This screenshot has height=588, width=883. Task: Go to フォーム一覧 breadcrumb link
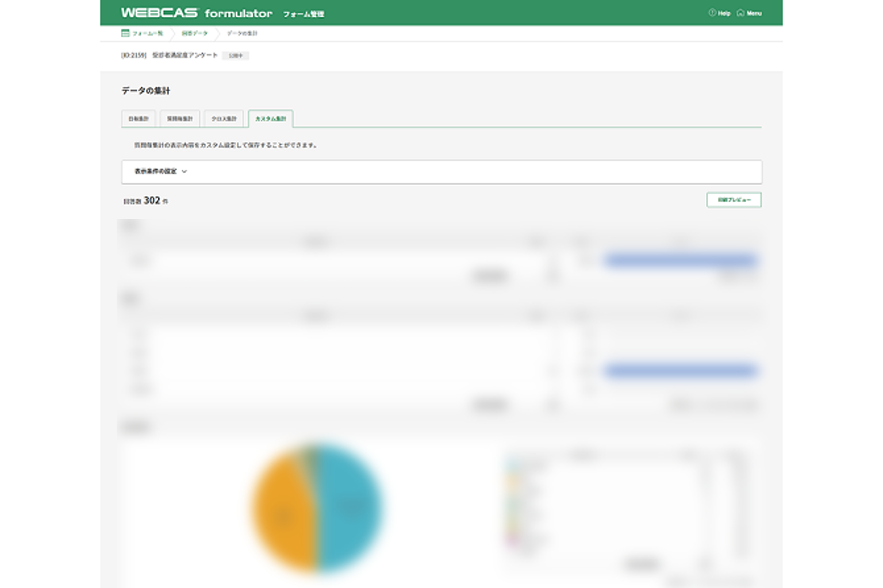tap(148, 33)
